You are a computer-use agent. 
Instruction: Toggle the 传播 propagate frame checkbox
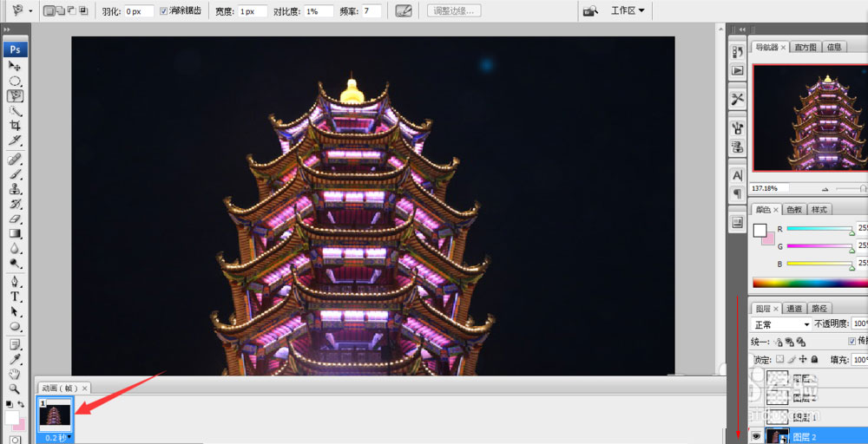click(x=852, y=341)
